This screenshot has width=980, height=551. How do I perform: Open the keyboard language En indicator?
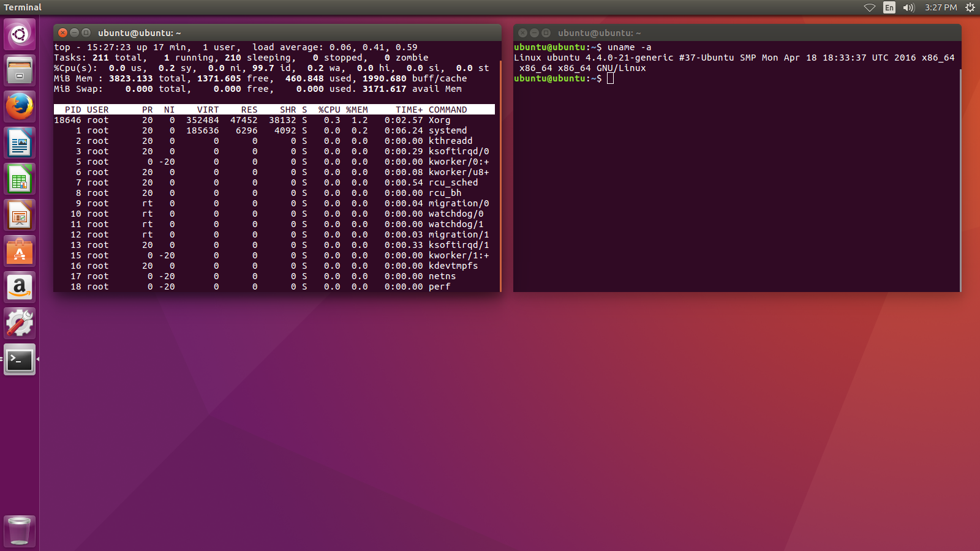(889, 7)
